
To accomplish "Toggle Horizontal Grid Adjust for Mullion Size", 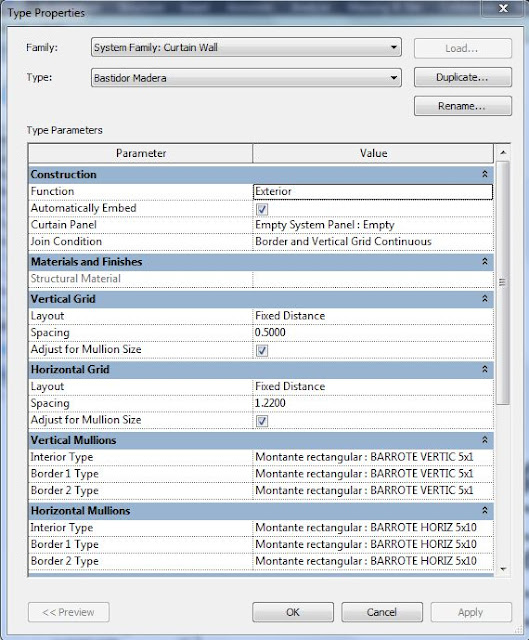I will 262,421.
